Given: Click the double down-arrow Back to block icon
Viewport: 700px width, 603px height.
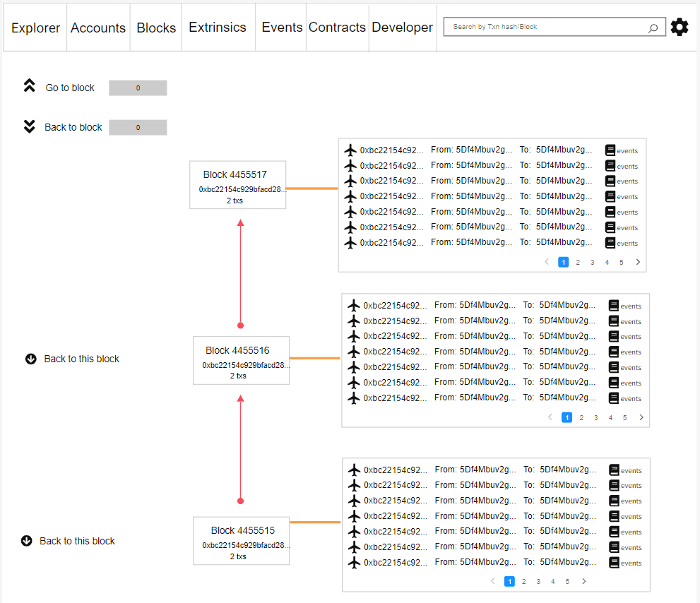Looking at the screenshot, I should point(29,126).
